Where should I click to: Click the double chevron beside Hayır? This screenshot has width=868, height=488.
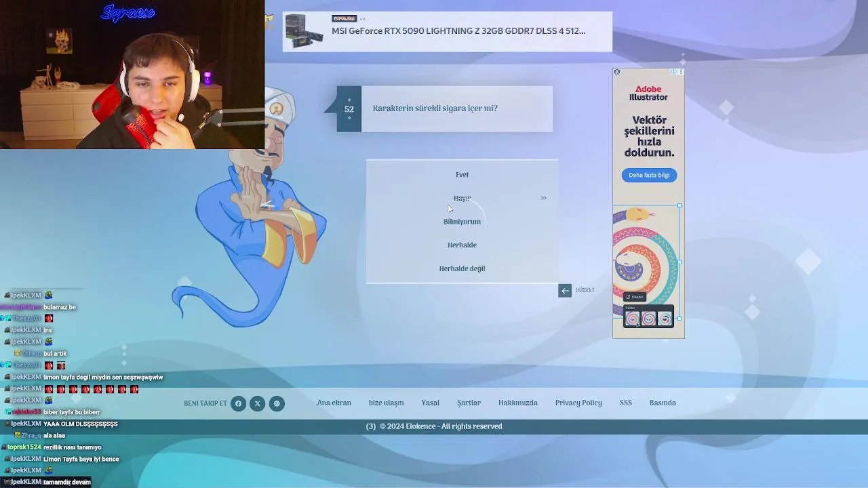(543, 198)
